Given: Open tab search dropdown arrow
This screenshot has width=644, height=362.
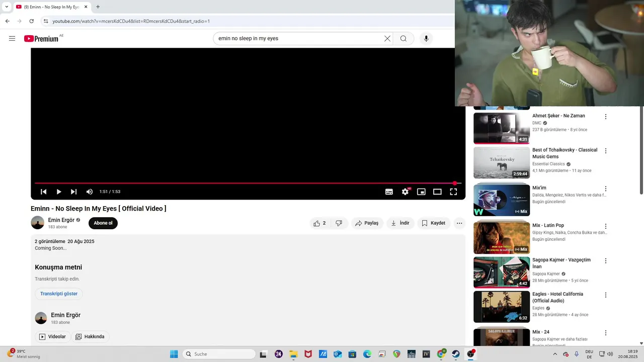Looking at the screenshot, I should point(7,7).
